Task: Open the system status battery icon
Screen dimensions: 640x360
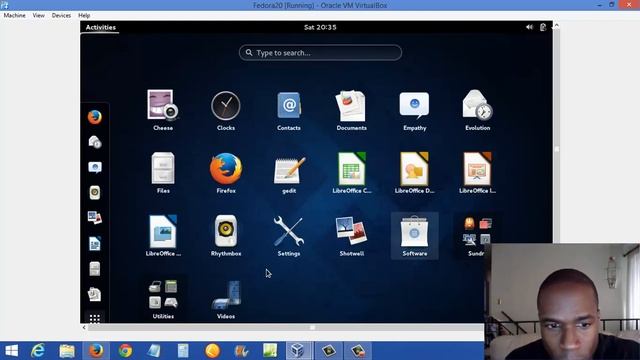Action: coord(543,27)
